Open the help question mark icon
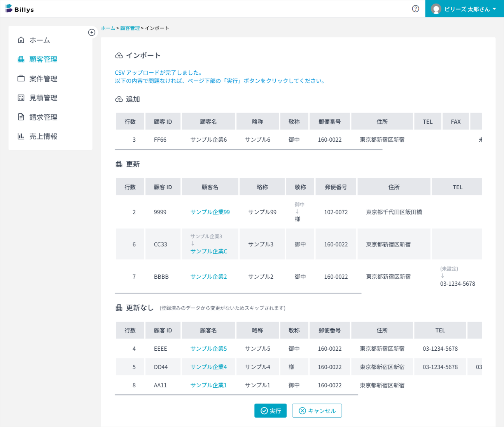This screenshot has width=504, height=427. coord(416,9)
